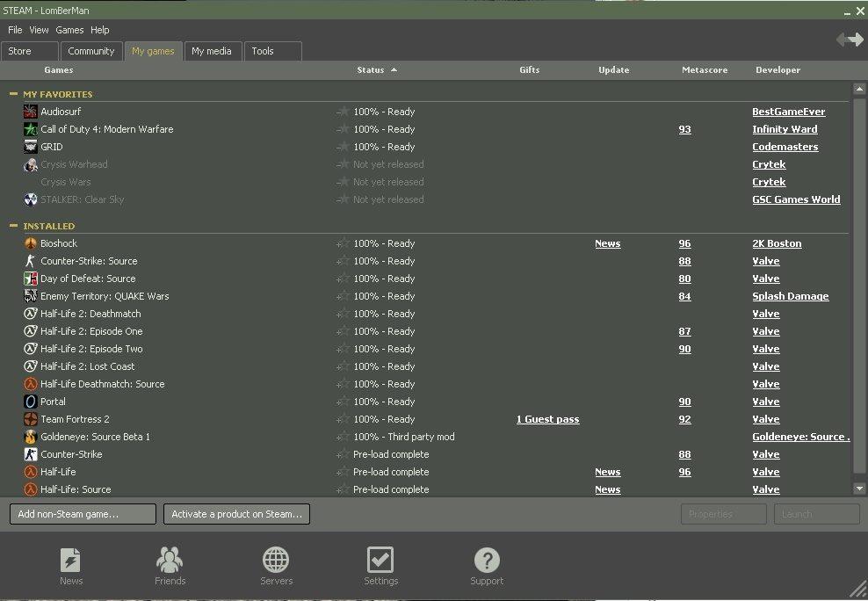Viewport: 868px width, 601px height.
Task: Open the News icon in bottom bar
Action: pyautogui.click(x=71, y=561)
